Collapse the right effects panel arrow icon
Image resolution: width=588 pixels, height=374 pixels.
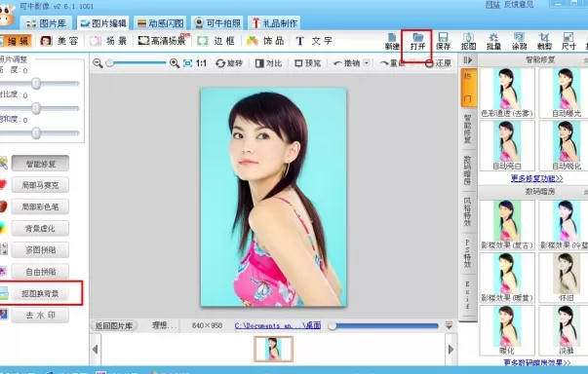[468, 60]
